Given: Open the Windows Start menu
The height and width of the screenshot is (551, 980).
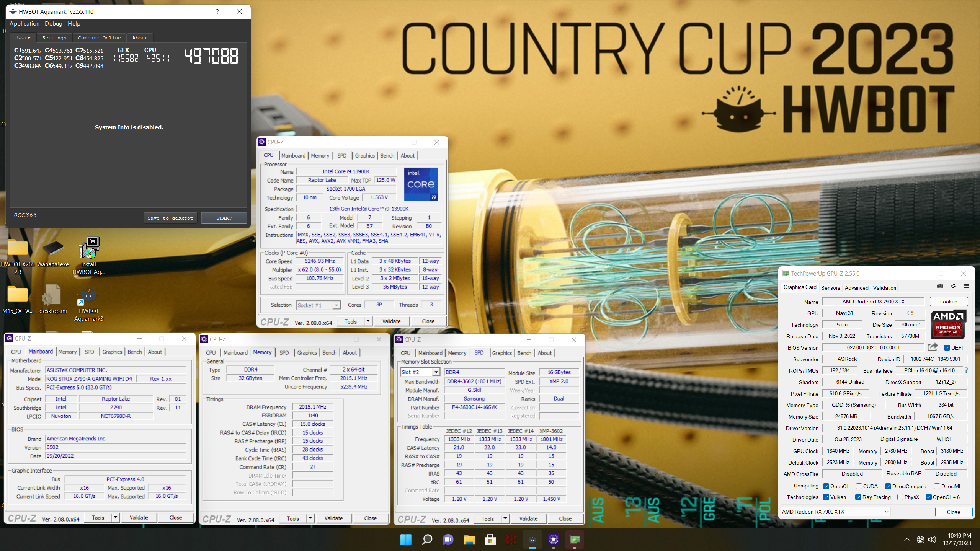Looking at the screenshot, I should click(406, 540).
